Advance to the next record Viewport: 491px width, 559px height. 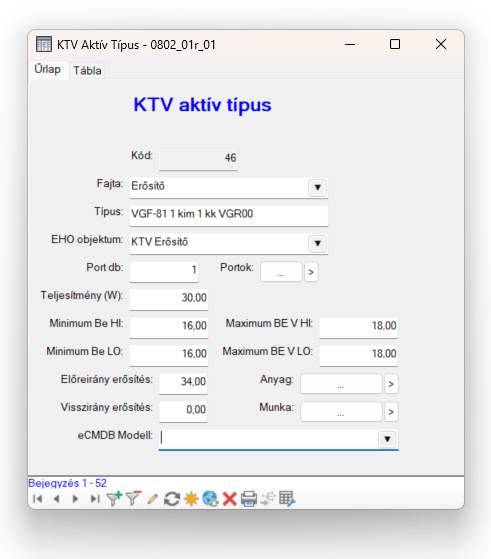76,499
